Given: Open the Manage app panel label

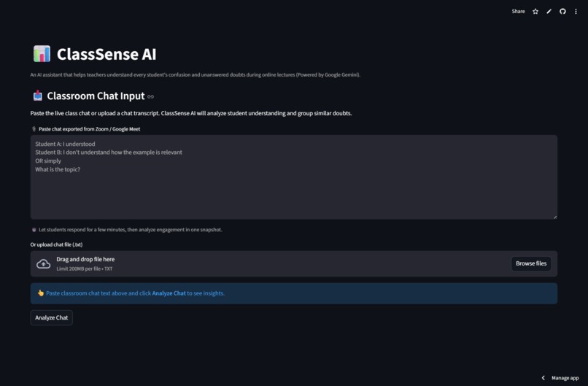Looking at the screenshot, I should (565, 378).
